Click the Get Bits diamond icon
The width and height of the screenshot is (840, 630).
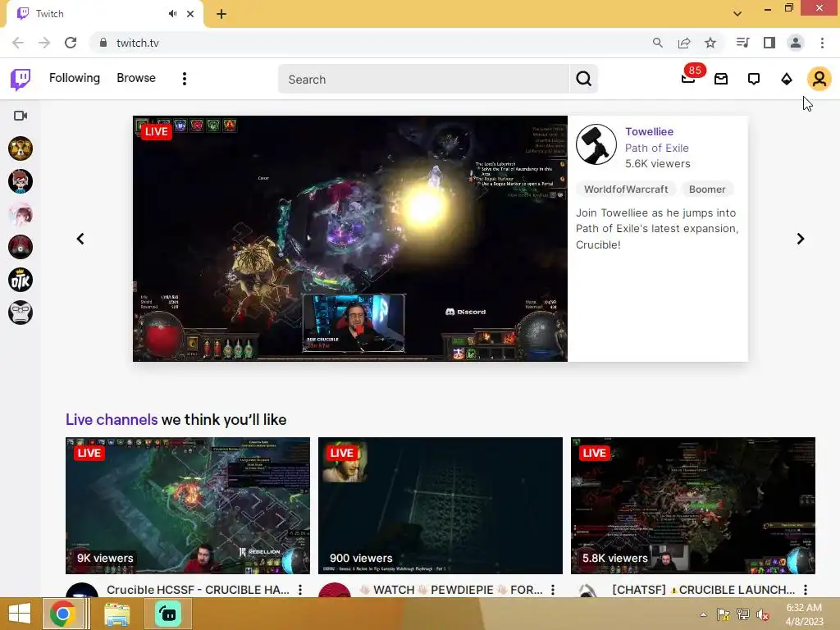(x=787, y=80)
